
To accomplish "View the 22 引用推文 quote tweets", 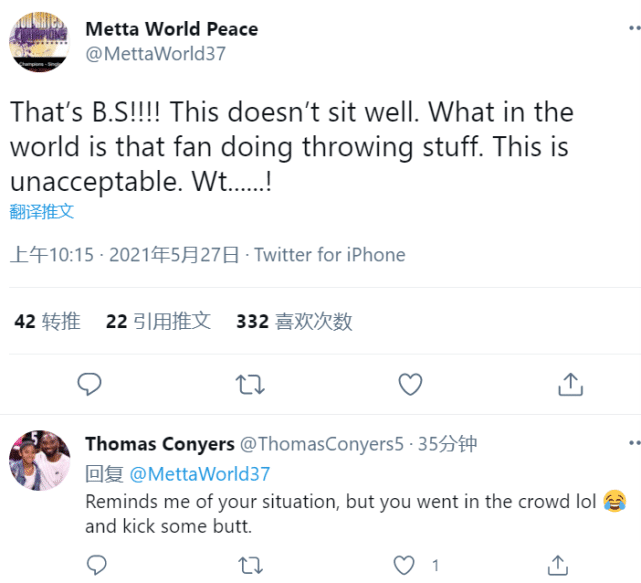I will click(x=158, y=321).
